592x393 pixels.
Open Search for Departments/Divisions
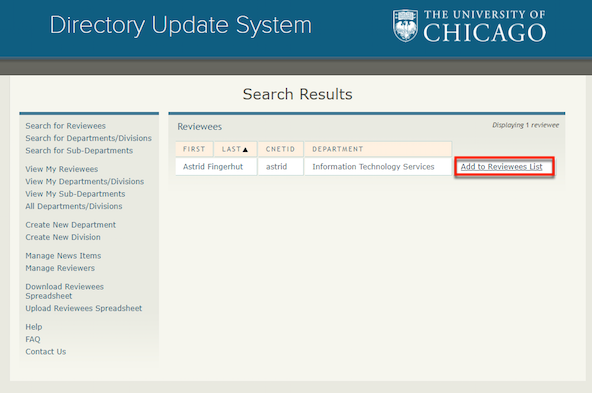point(88,138)
